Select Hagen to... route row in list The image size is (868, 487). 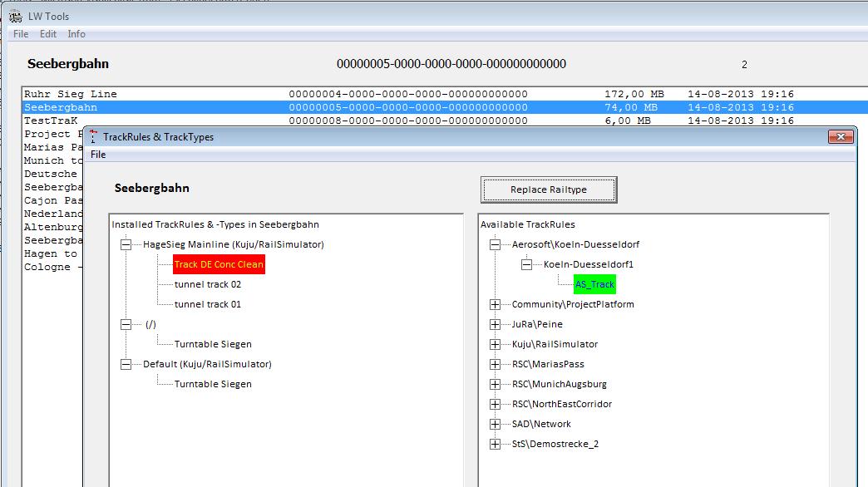coord(52,253)
